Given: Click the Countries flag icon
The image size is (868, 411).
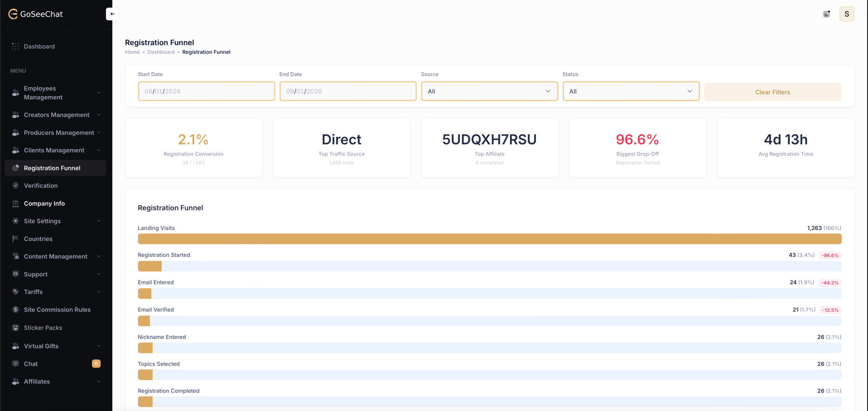Looking at the screenshot, I should point(15,239).
